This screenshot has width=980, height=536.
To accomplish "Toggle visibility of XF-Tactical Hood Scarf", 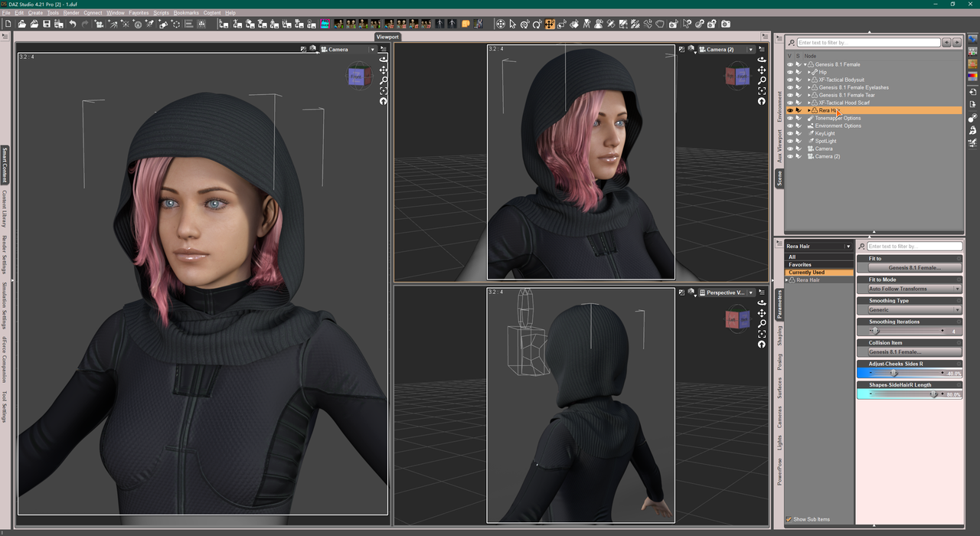I will tap(789, 103).
